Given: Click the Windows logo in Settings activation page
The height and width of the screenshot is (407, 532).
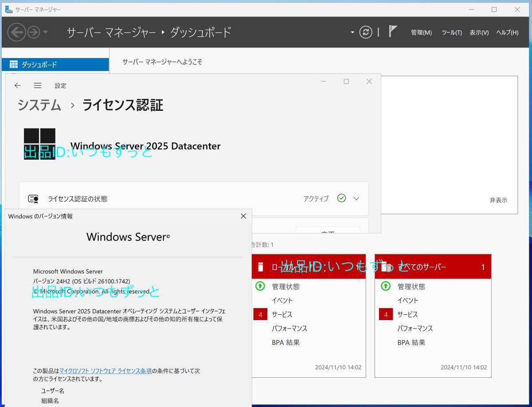Looking at the screenshot, I should 40,144.
